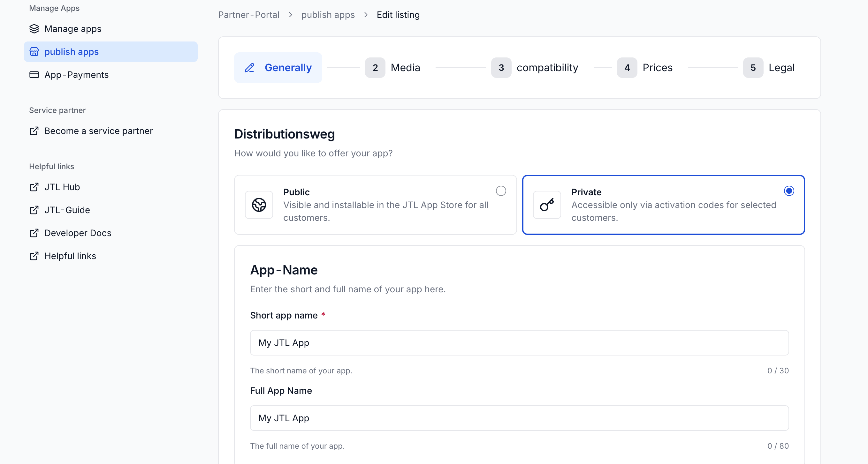Click the external link icon beside Developer Docs
This screenshot has width=868, height=464.
point(34,233)
